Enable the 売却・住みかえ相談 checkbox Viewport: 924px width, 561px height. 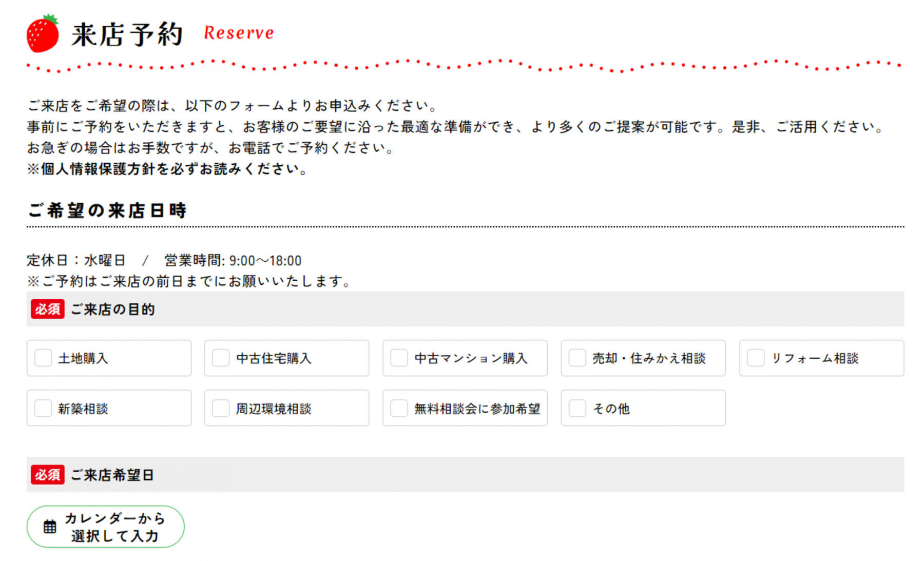(x=577, y=358)
